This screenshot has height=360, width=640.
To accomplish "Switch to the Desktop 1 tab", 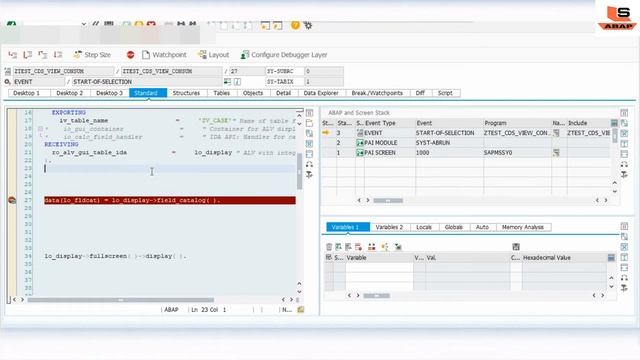I will pyautogui.click(x=27, y=93).
